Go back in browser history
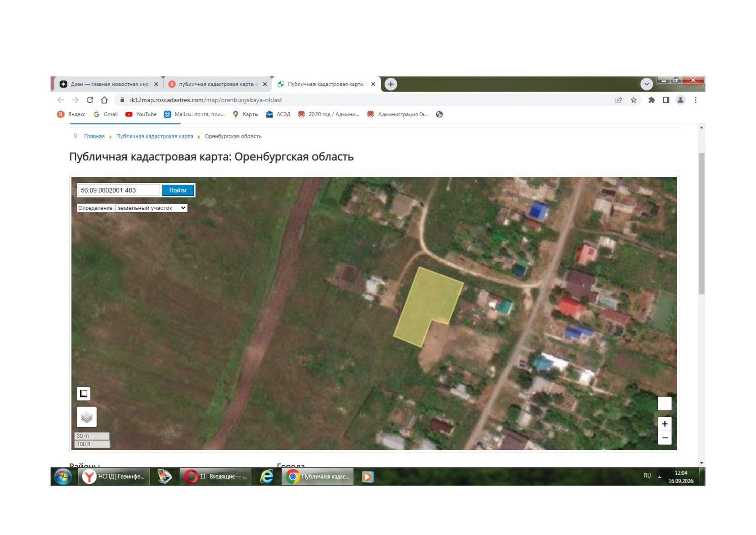This screenshot has width=756, height=535. point(61,100)
